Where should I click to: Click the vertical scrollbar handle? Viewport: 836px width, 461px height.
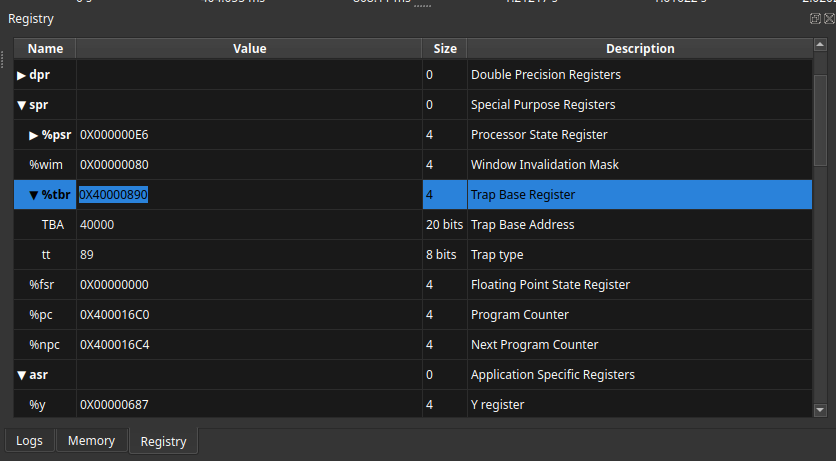coord(820,110)
